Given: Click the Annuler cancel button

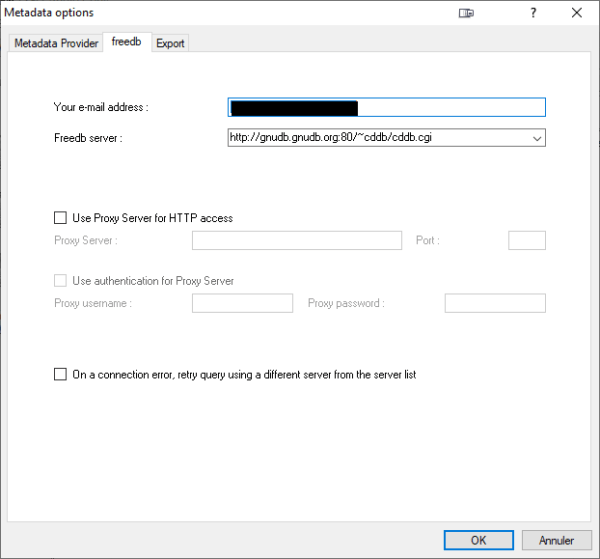Looking at the screenshot, I should 556,540.
